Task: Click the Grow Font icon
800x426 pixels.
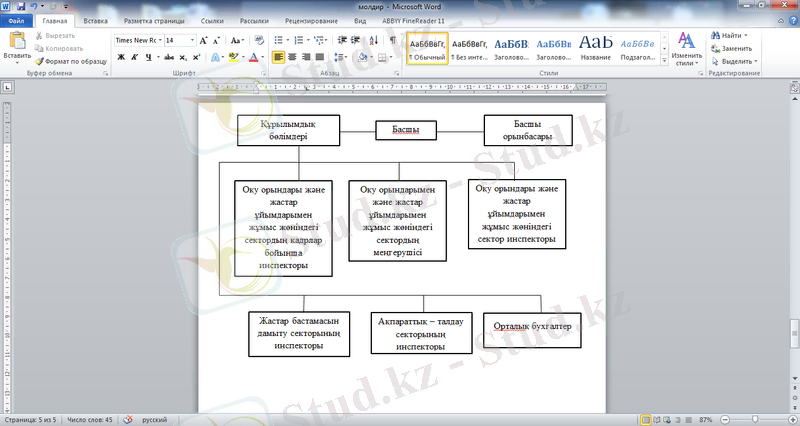Action: 204,40
